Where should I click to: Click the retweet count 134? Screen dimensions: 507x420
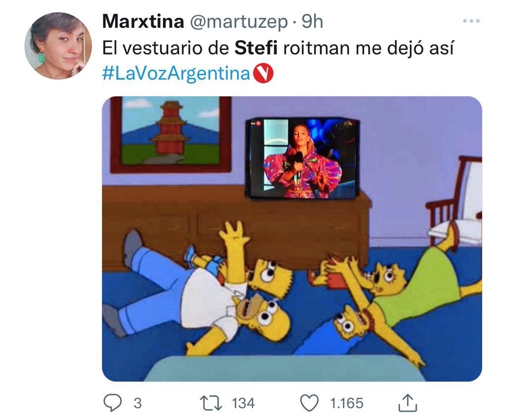(x=244, y=404)
